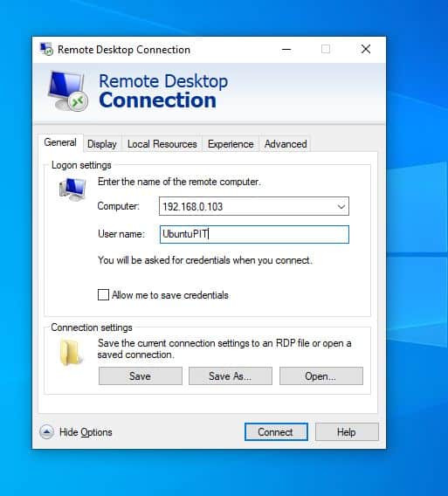
Task: Click Open... to load a saved connection
Action: tap(320, 376)
